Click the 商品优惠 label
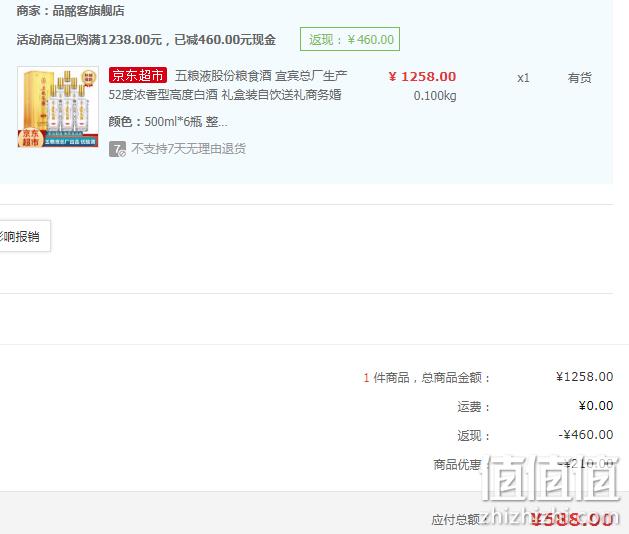 click(457, 465)
